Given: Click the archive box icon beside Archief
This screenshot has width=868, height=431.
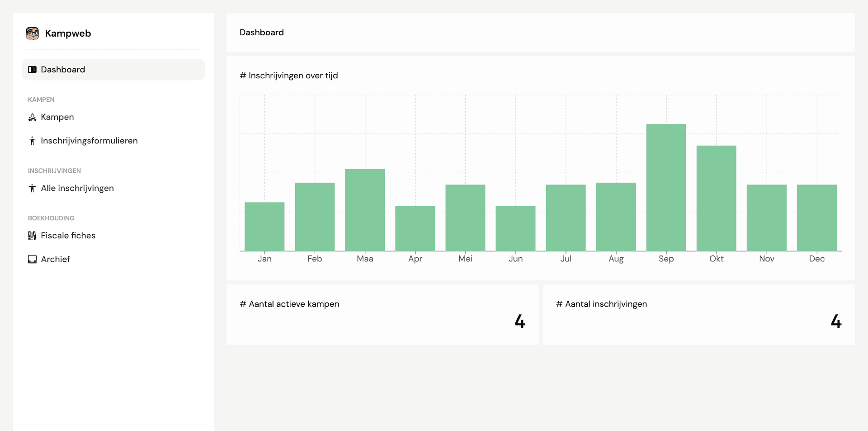Looking at the screenshot, I should tap(32, 259).
